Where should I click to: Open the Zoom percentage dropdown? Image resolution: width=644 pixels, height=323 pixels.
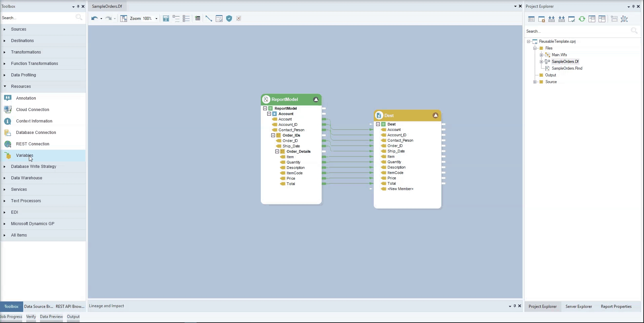[x=156, y=19]
